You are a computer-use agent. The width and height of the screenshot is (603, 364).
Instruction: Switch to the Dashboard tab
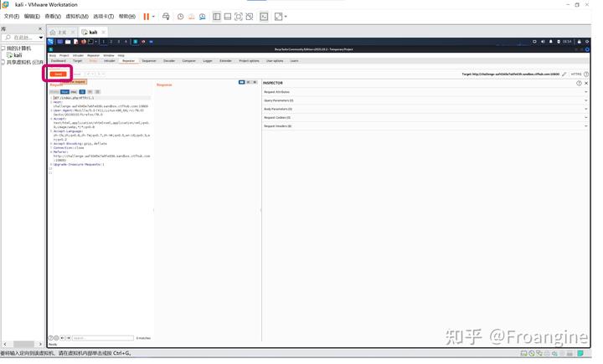pos(59,61)
